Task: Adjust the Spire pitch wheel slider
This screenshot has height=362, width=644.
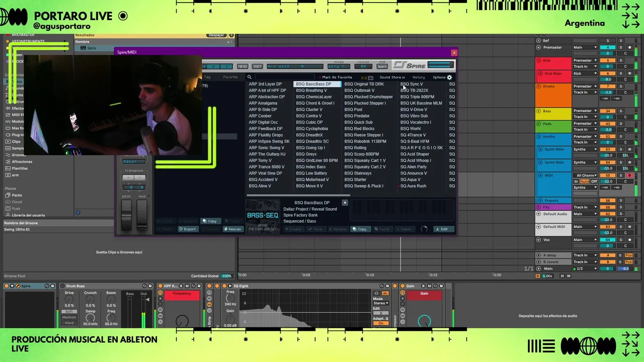Action: (x=127, y=215)
